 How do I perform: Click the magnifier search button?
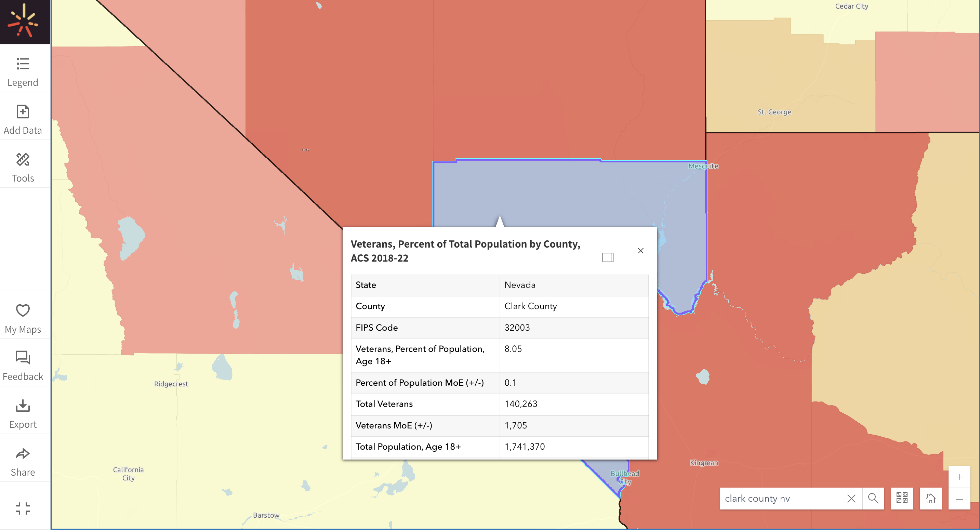tap(873, 498)
